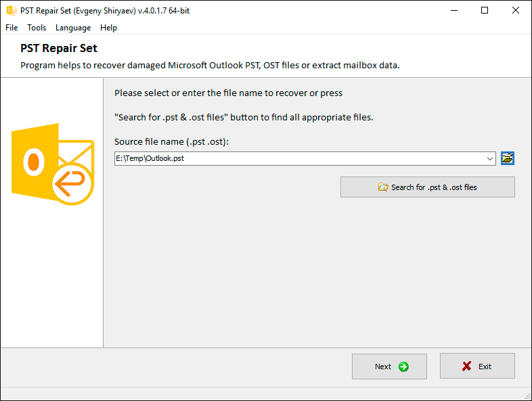Click the browse folder icon beside source field
532x401 pixels.
coord(507,158)
